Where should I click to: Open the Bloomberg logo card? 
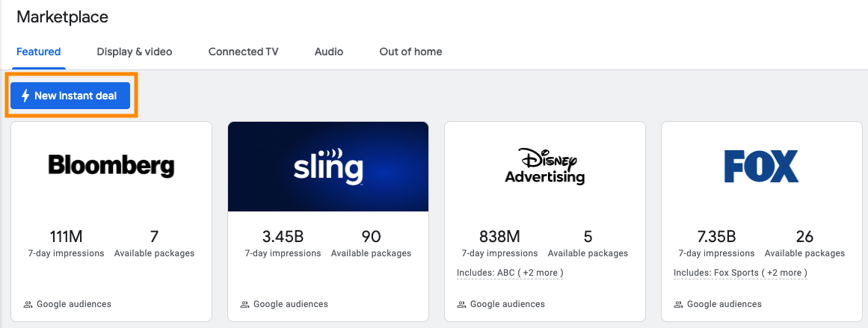point(111,166)
